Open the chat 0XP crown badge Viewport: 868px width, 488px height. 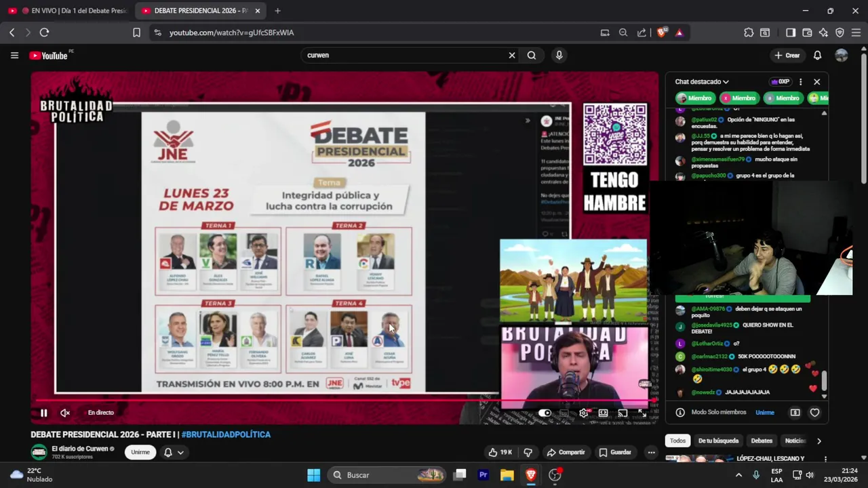pos(781,82)
